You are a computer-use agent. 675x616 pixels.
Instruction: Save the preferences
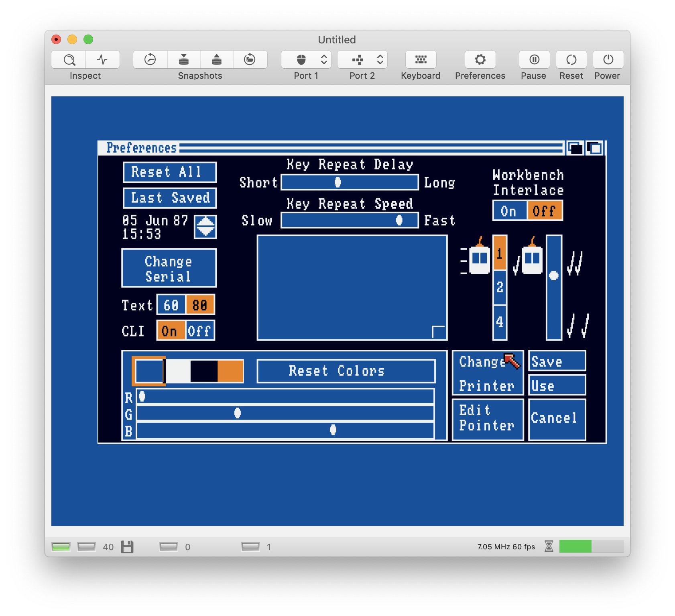tap(557, 361)
